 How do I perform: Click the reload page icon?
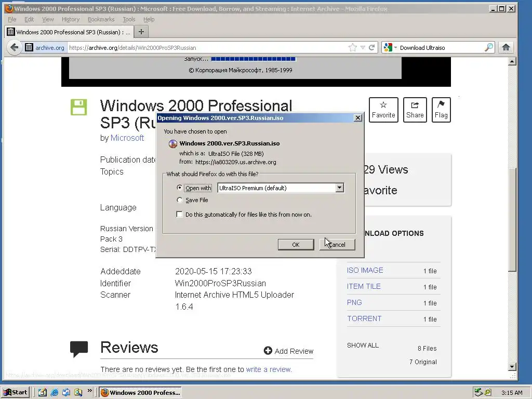pos(372,47)
